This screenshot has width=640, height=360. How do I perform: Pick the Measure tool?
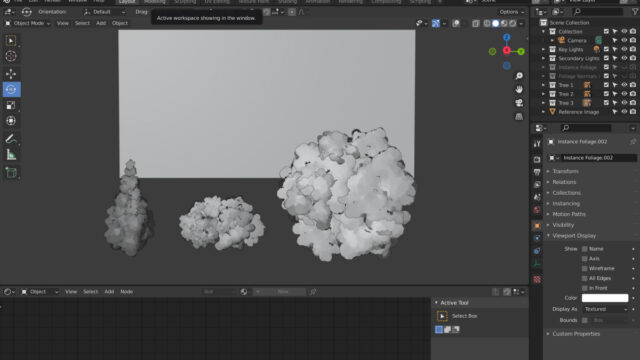(11, 155)
